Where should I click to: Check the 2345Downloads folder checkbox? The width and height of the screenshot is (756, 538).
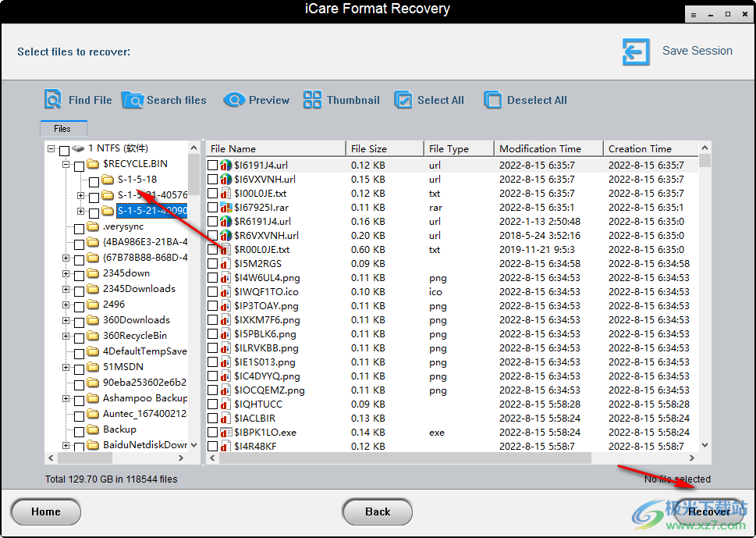tap(79, 291)
